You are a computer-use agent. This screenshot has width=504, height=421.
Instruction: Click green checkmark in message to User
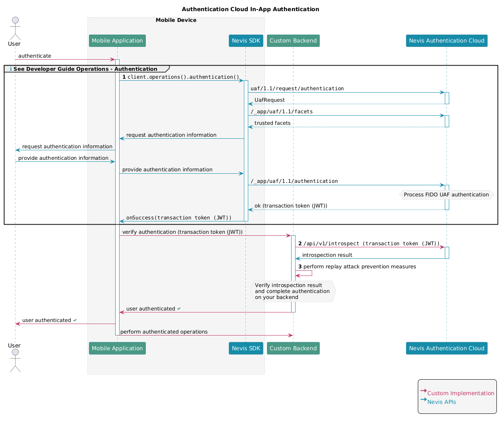(75, 320)
